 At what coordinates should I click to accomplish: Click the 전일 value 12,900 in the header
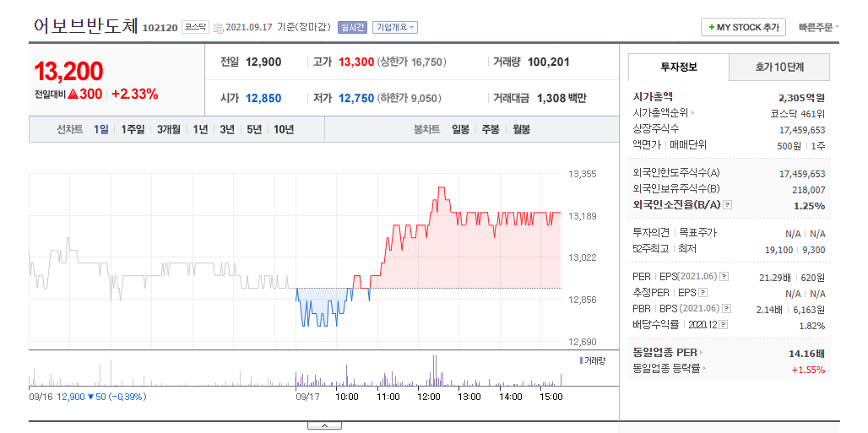(263, 62)
